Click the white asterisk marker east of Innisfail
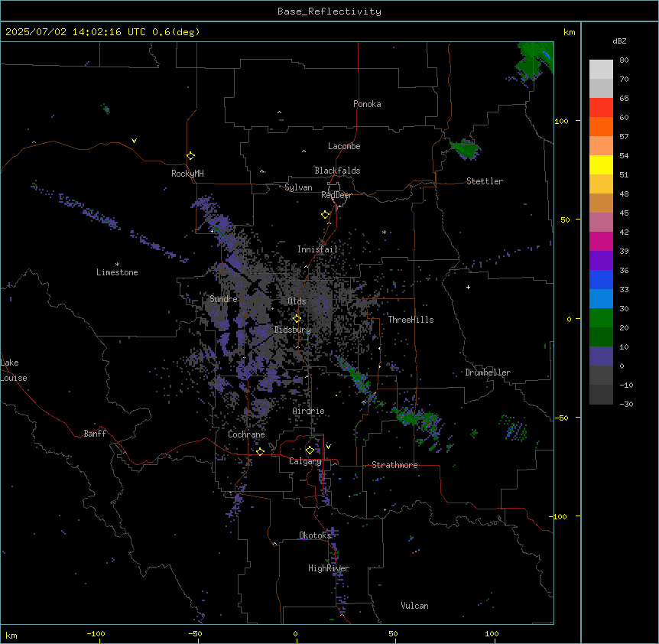The width and height of the screenshot is (659, 644). (x=384, y=232)
